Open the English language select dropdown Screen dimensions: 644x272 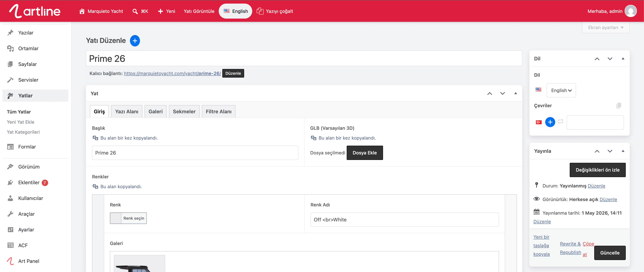coord(561,90)
